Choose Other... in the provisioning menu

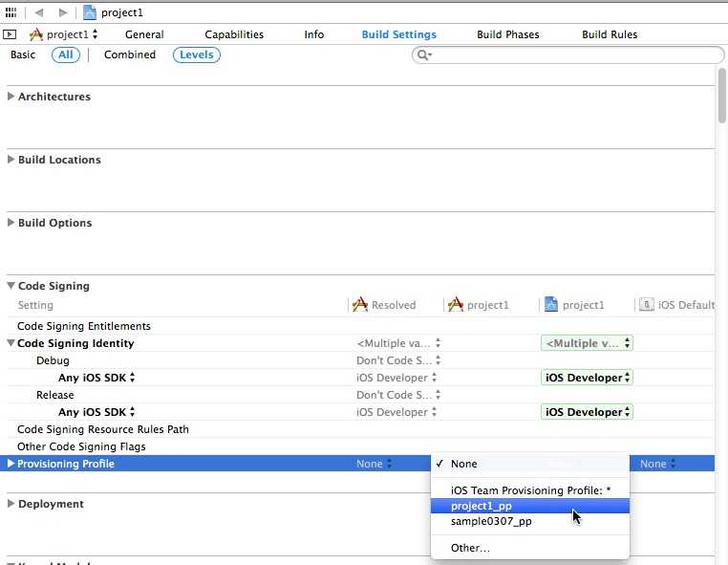click(530, 548)
